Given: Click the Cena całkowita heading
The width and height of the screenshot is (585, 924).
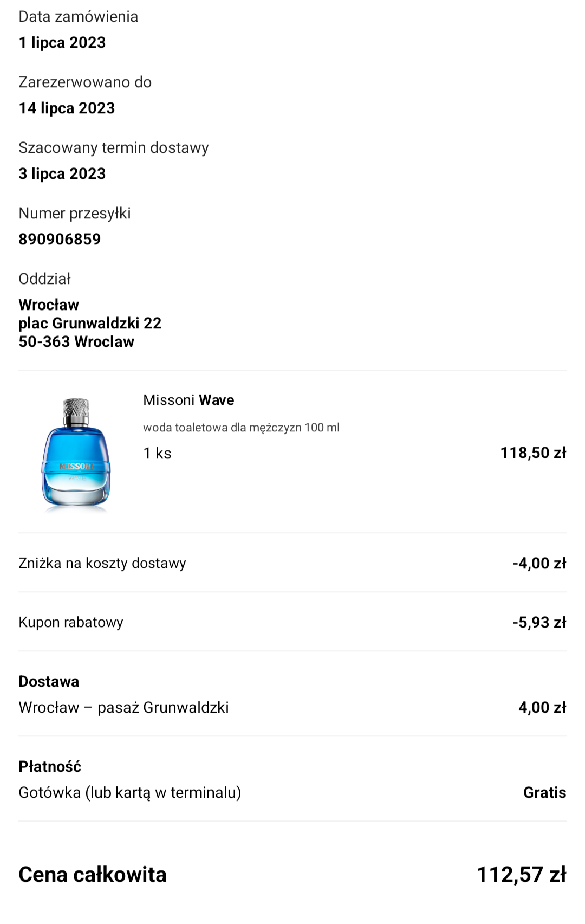Looking at the screenshot, I should tap(93, 874).
